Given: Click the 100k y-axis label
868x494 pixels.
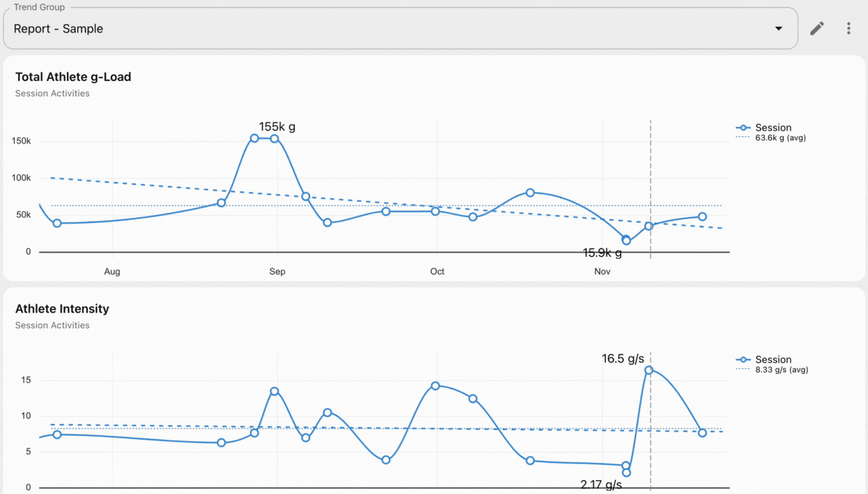Looking at the screenshot, I should 21,178.
